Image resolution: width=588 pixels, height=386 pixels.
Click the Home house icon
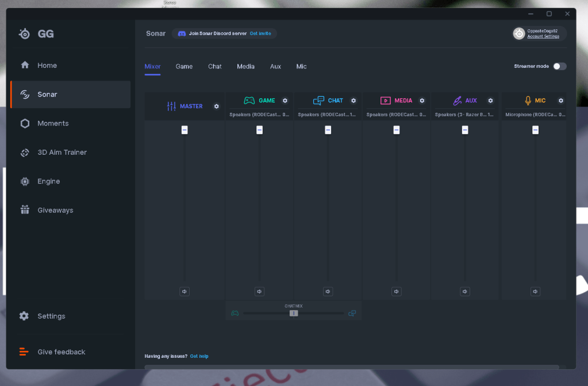coord(25,65)
